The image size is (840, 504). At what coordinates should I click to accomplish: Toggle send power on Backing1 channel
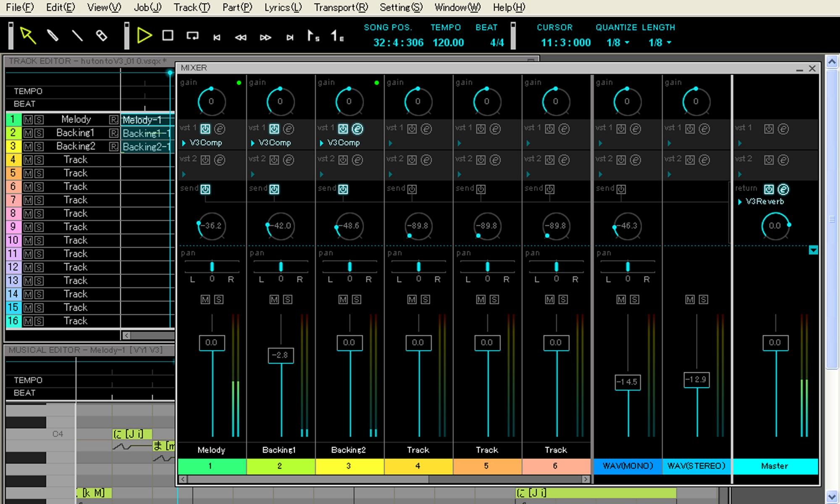coord(274,189)
